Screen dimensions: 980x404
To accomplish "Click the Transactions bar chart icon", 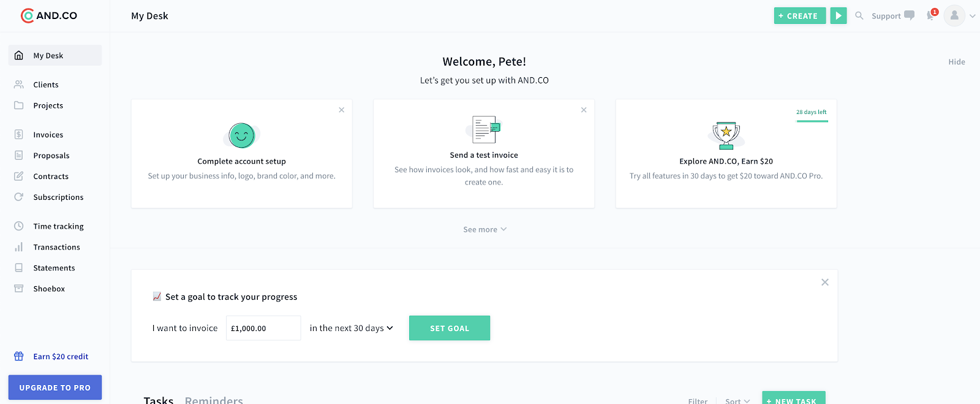I will (19, 247).
